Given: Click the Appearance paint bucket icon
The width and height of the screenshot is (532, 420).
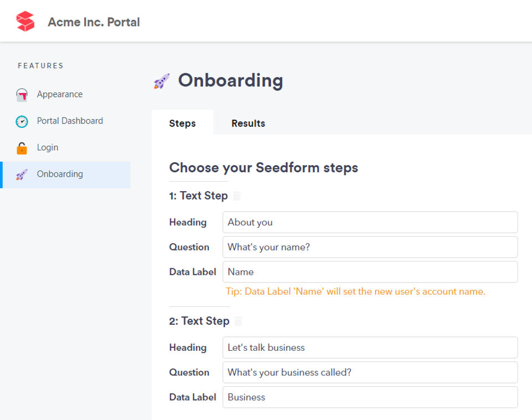Looking at the screenshot, I should click(x=22, y=95).
